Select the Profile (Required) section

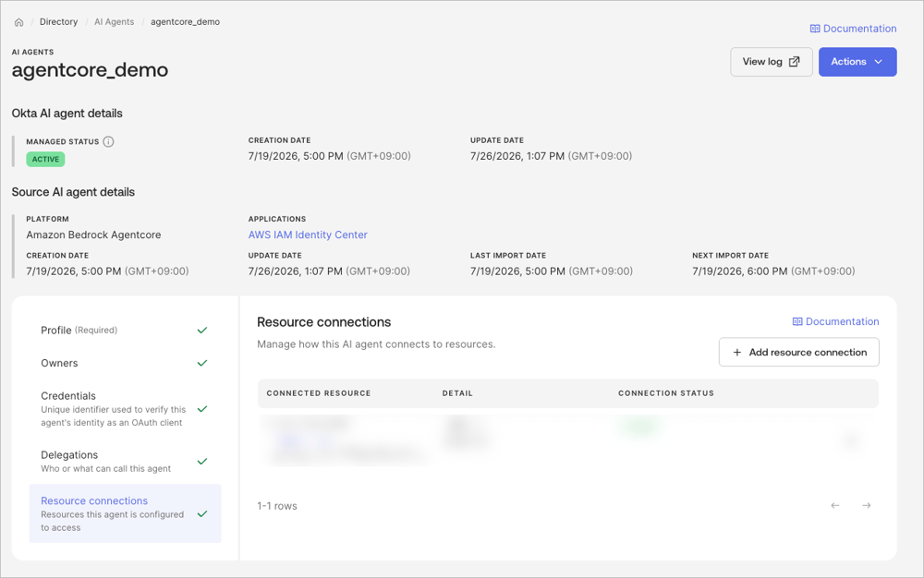[x=125, y=331]
